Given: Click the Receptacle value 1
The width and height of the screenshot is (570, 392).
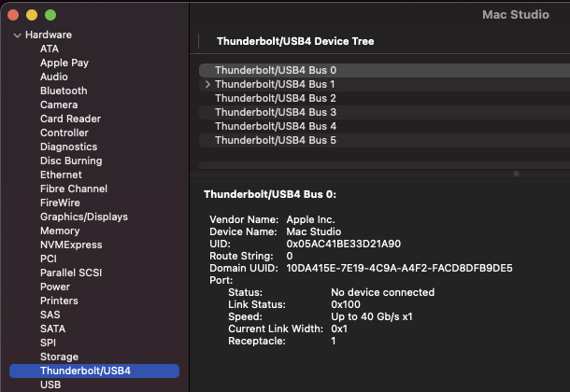Looking at the screenshot, I should (x=333, y=342).
